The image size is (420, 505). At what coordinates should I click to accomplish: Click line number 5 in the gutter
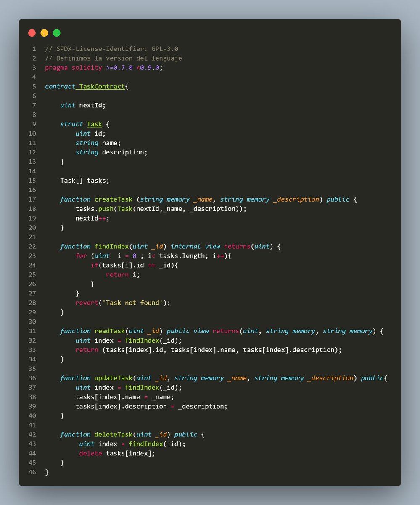point(34,86)
